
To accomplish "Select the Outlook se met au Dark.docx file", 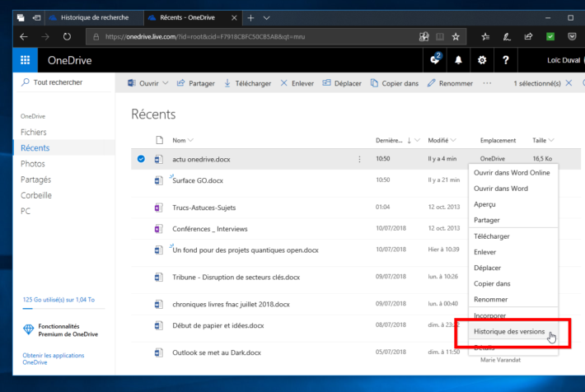I will (217, 352).
